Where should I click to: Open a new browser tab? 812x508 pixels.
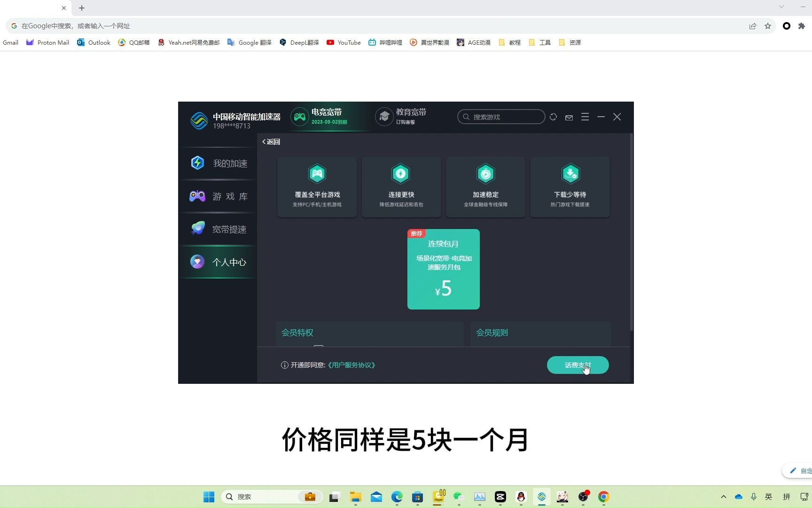pos(82,8)
